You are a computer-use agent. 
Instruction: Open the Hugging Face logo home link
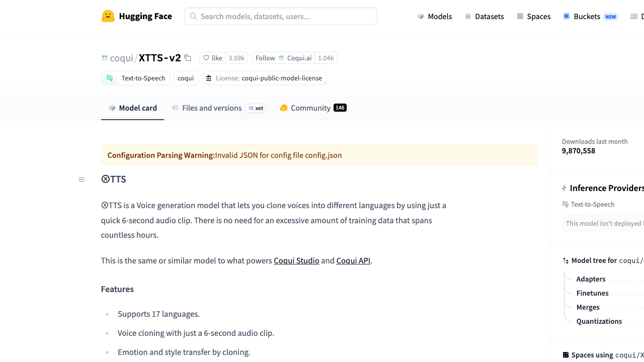tap(136, 16)
